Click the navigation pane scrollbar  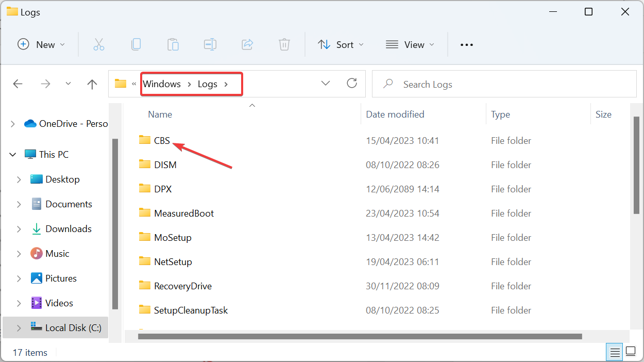[115, 223]
